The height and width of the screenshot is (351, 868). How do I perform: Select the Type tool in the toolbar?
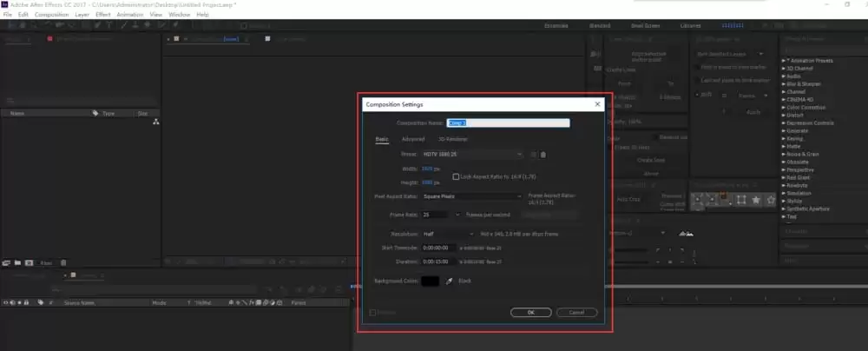[109, 25]
